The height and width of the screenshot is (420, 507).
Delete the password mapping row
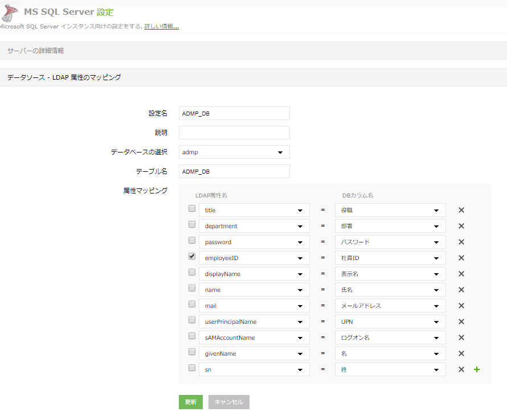[461, 242]
